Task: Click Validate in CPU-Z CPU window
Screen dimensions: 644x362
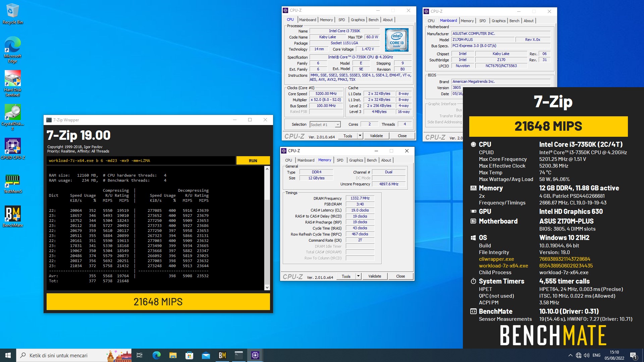Action: click(376, 136)
